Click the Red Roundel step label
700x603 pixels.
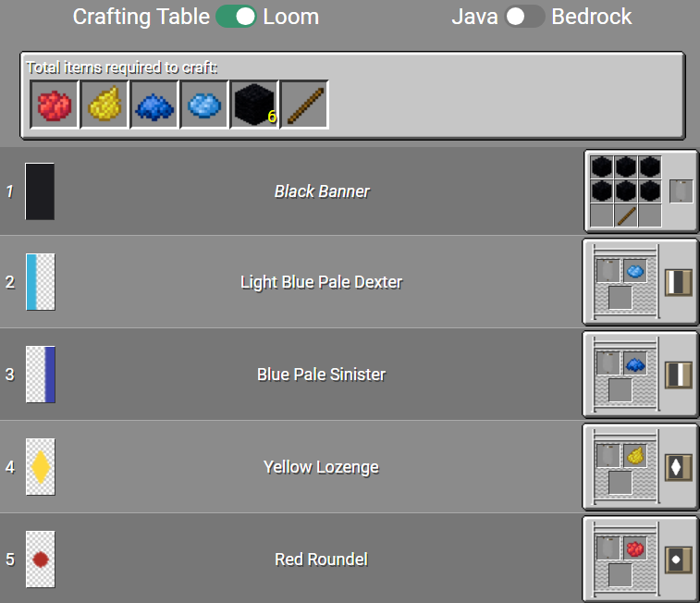(321, 560)
